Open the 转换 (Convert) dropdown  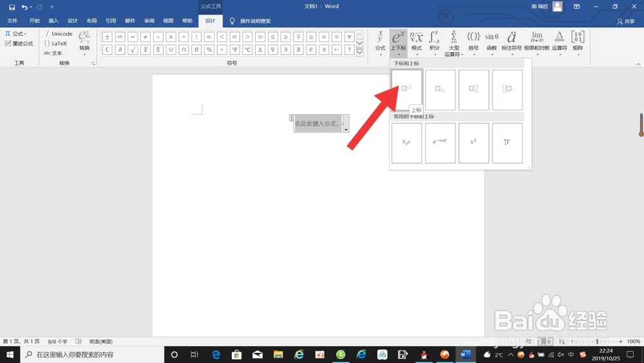(x=84, y=43)
